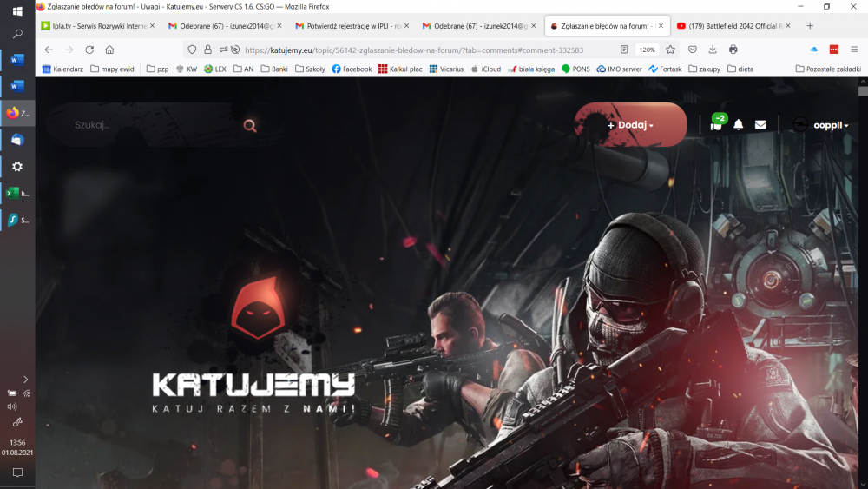Image resolution: width=868 pixels, height=489 pixels.
Task: Open the PONS bookmark
Action: tap(575, 69)
